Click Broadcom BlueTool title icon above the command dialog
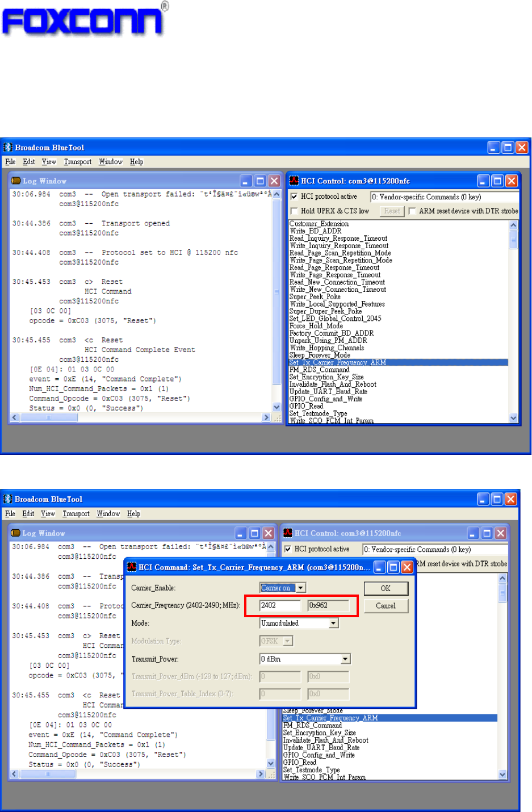The height and width of the screenshot is (812, 532). tap(8, 499)
